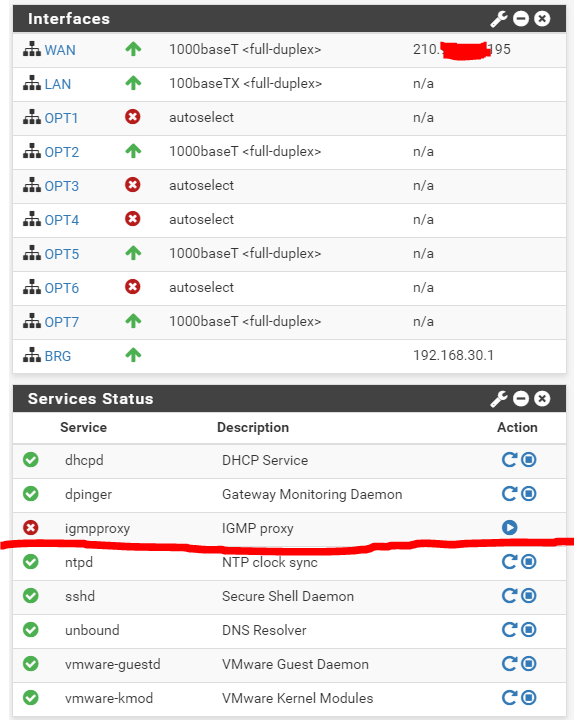Open Interfaces widget wrench settings

point(499,19)
